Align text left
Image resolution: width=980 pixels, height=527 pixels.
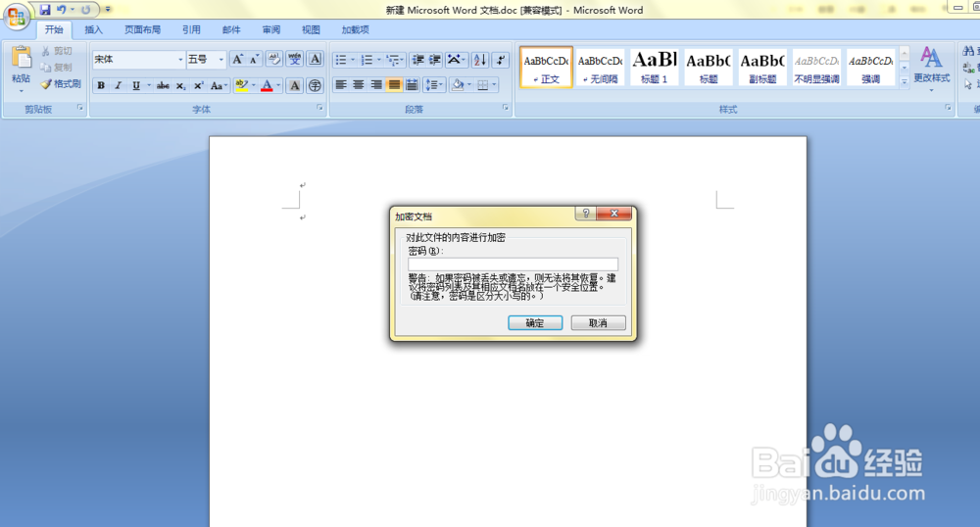pos(341,85)
